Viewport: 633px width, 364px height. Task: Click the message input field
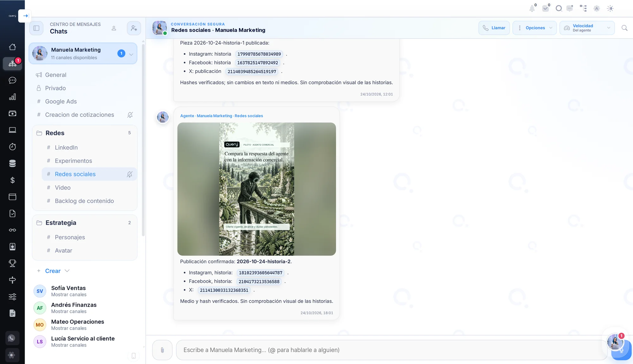coord(392,350)
